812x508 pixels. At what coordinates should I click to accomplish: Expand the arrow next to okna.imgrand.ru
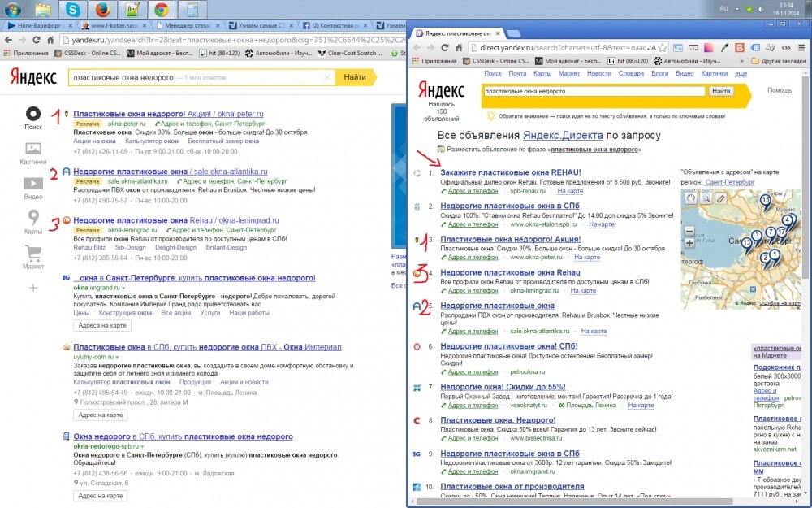(123, 288)
